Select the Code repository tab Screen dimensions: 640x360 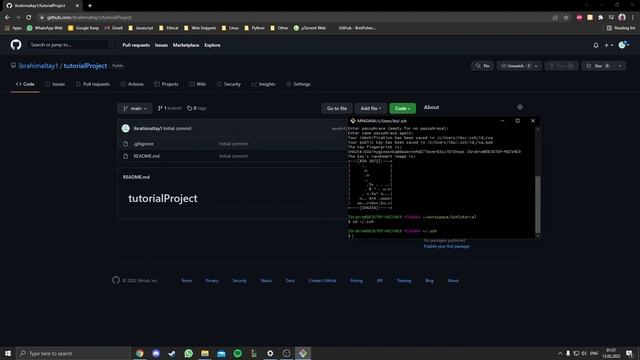(25, 84)
